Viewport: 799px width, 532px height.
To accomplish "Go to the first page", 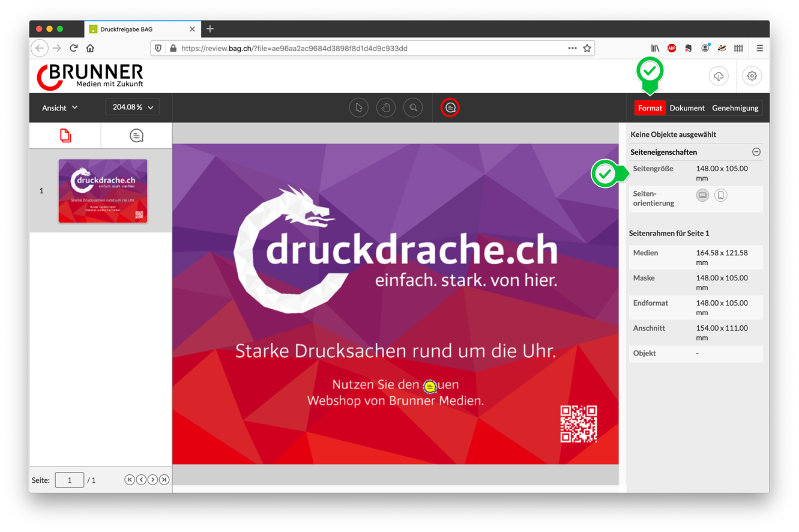I will click(130, 480).
